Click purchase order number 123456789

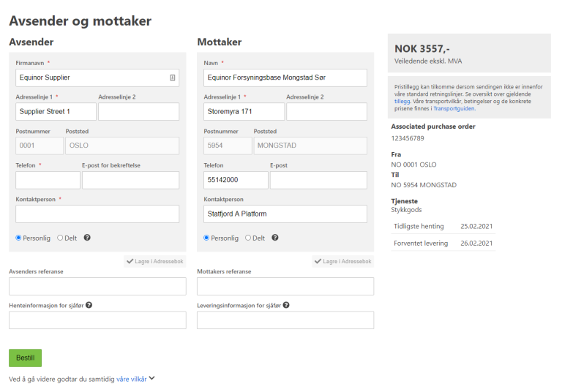pos(408,138)
